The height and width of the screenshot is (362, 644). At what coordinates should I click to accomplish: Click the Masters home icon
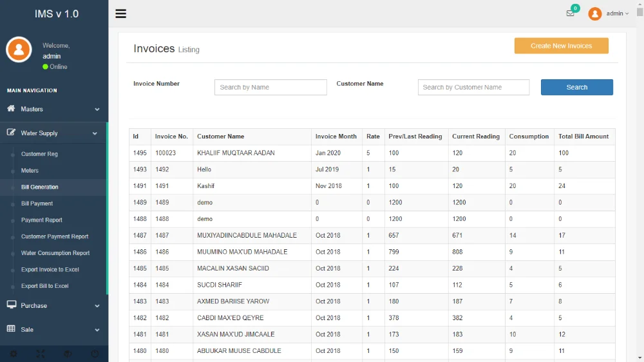click(11, 109)
